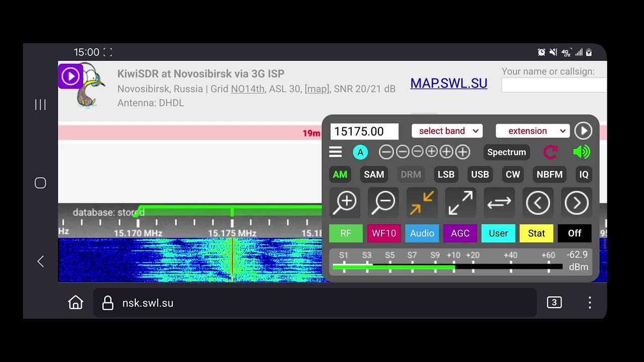This screenshot has width=644, height=362.
Task: Click the NO14th grid link
Action: pyautogui.click(x=248, y=88)
